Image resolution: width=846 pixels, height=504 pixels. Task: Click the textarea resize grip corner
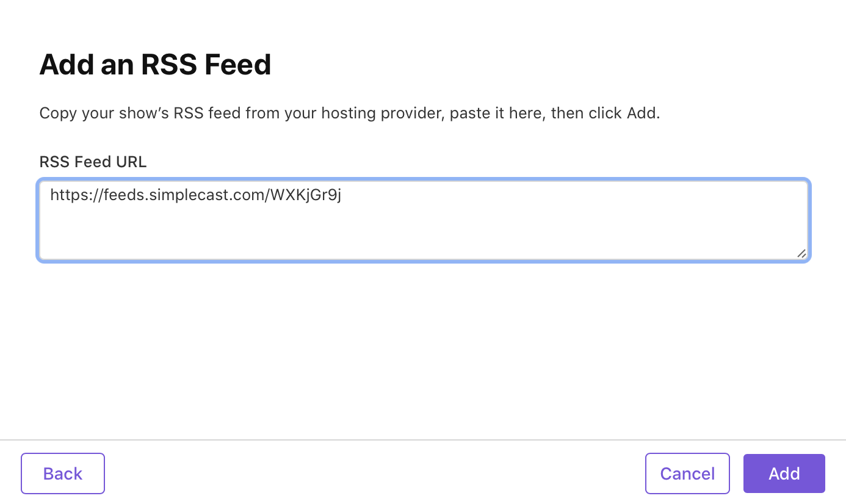pyautogui.click(x=801, y=253)
